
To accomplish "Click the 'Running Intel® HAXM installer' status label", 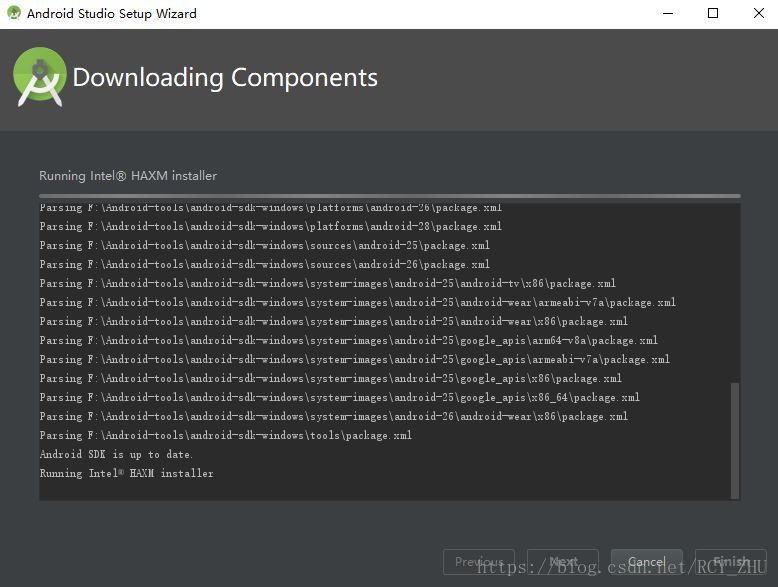I will tap(128, 176).
